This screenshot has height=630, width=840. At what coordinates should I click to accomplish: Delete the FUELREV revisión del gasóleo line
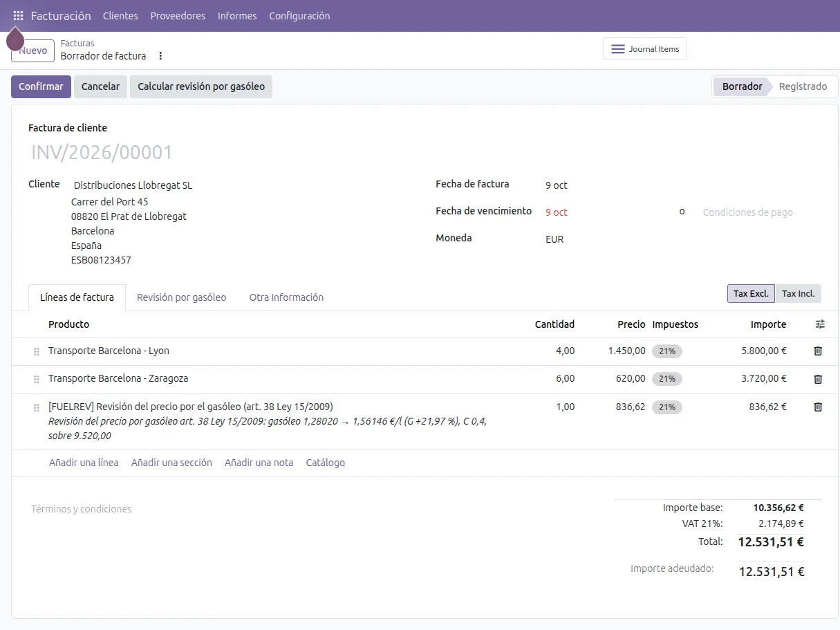tap(818, 407)
